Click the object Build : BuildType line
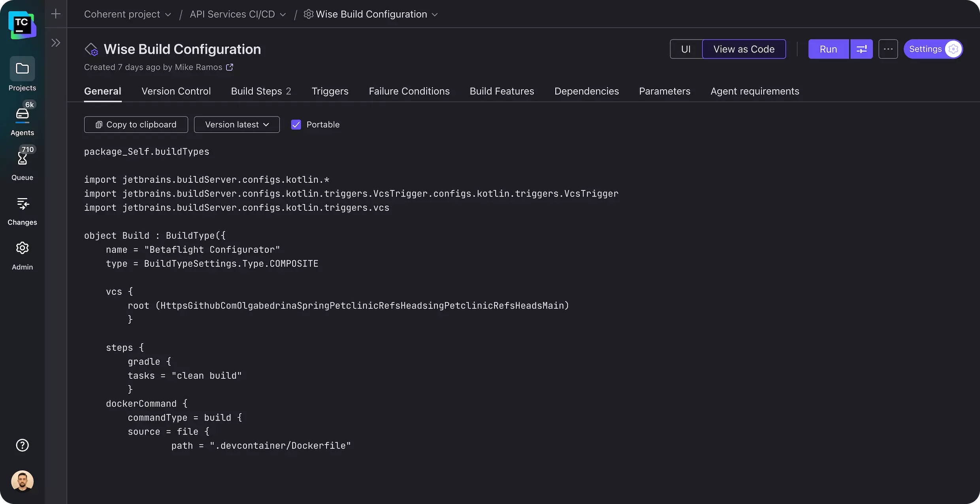Screen dimensions: 980x504 tap(155, 236)
